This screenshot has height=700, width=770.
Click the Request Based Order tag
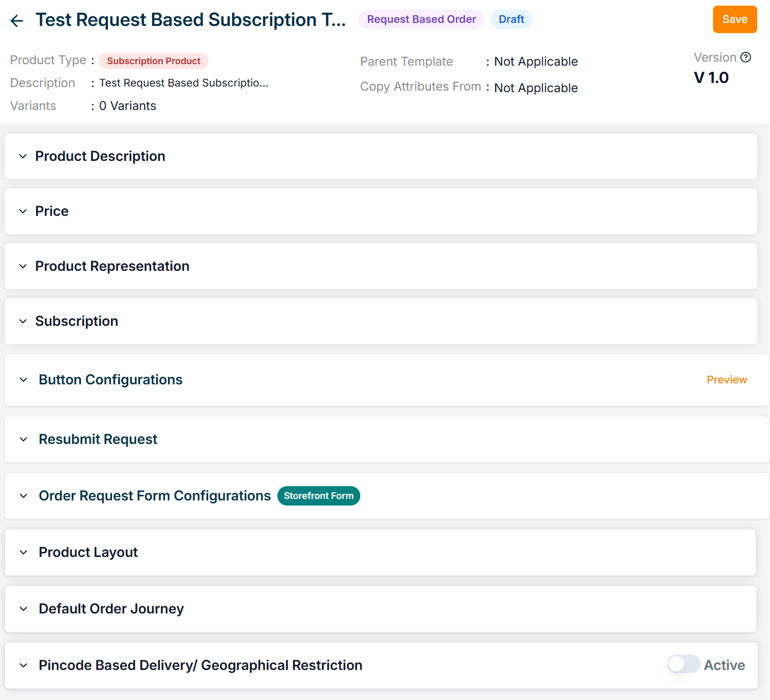(x=421, y=19)
